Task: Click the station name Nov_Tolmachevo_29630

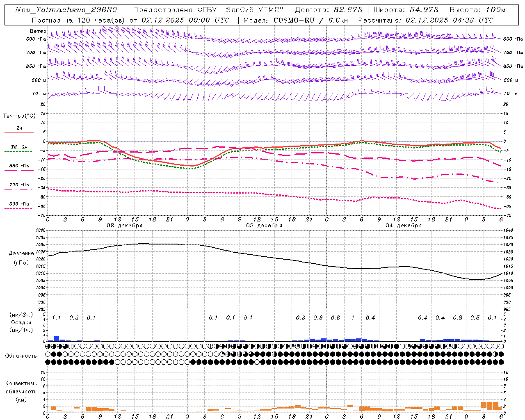Action: coord(66,10)
